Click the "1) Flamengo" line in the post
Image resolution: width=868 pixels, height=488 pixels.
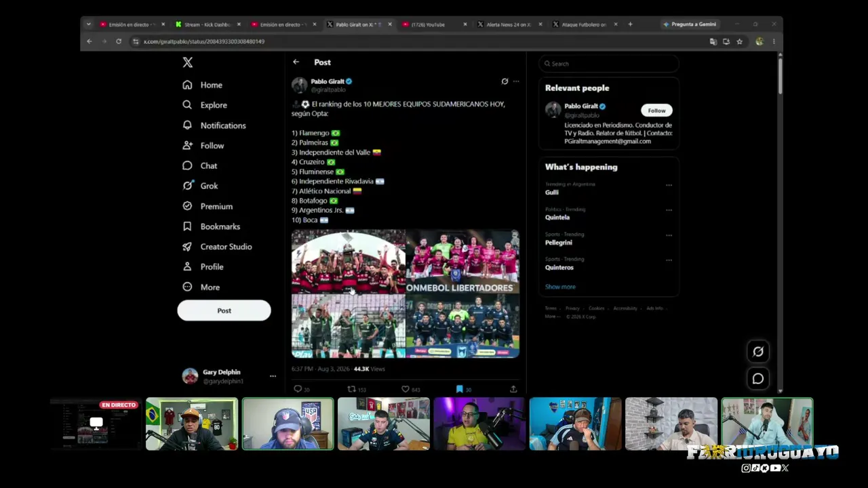click(x=316, y=134)
